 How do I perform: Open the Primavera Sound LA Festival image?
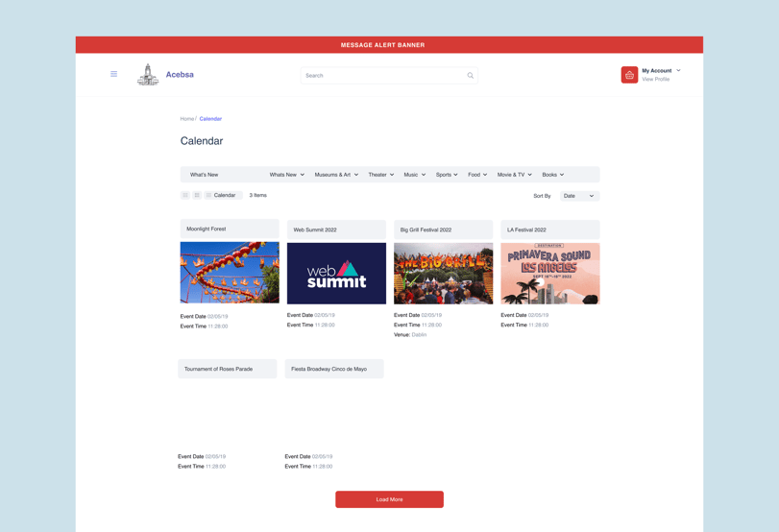point(549,274)
